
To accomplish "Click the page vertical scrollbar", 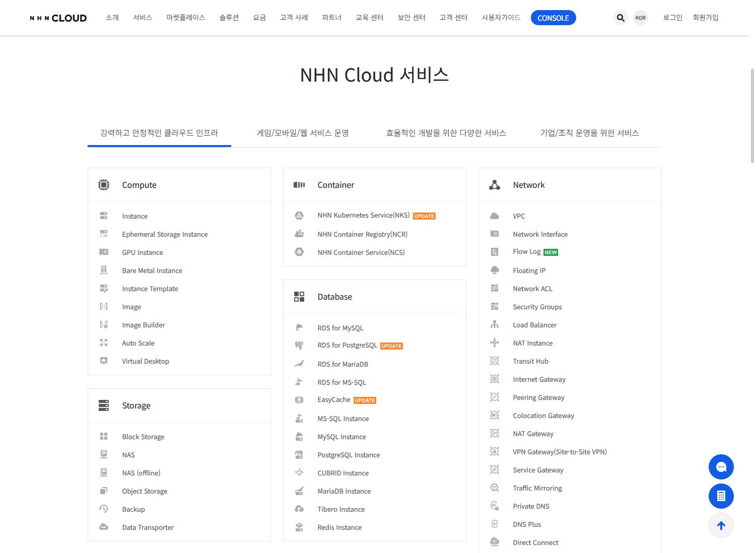I will coord(752,116).
